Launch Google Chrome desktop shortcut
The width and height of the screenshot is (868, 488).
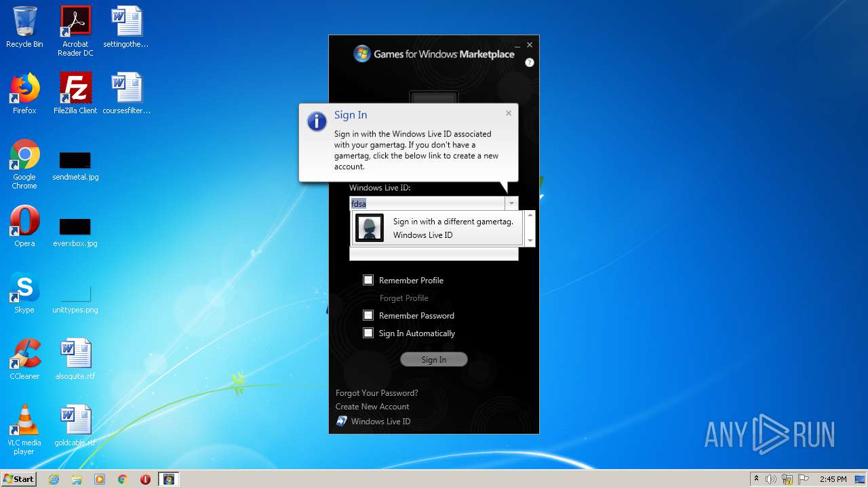[24, 164]
